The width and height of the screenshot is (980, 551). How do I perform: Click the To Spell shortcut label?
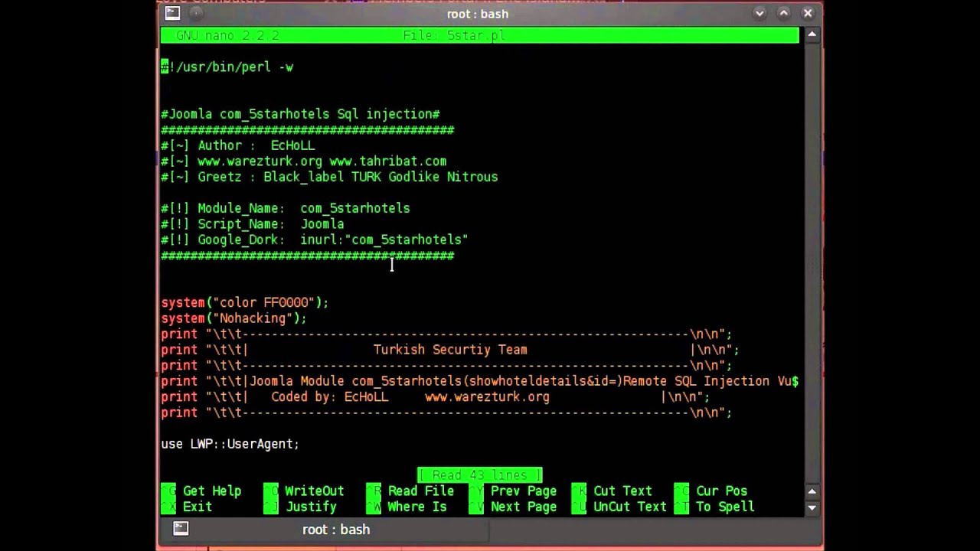[x=725, y=507]
